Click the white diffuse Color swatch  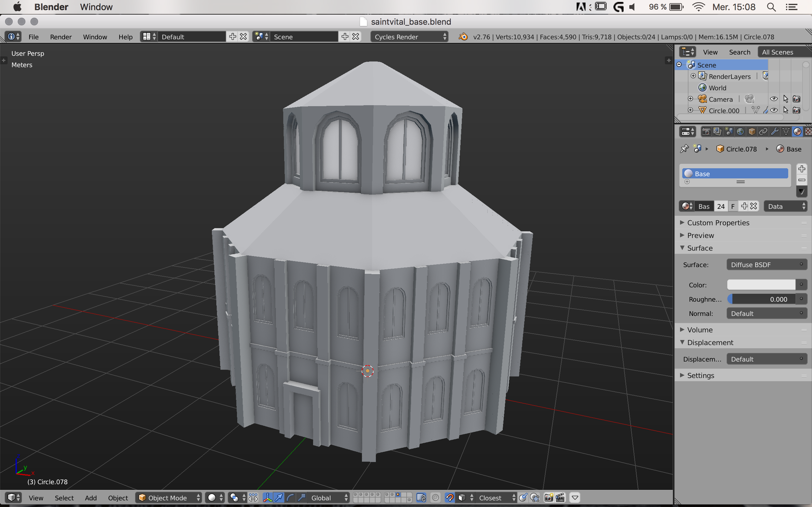point(761,285)
